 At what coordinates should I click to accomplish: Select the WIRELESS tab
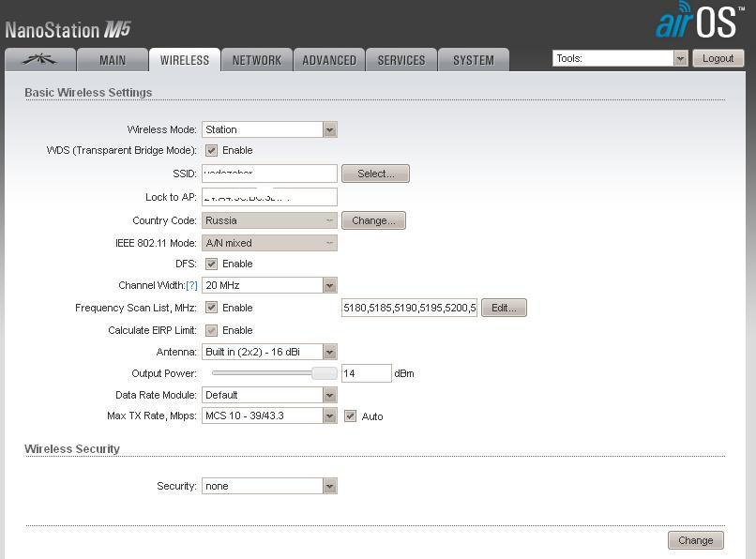coord(185,60)
